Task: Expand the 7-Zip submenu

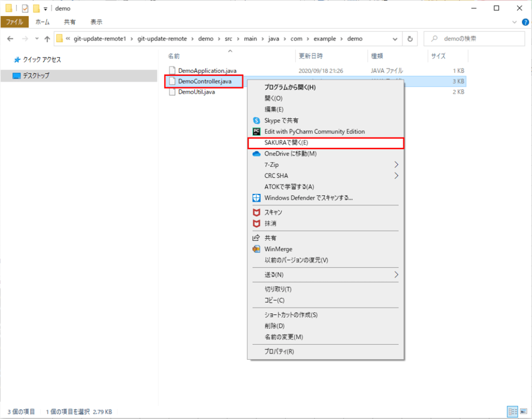Action: coord(396,165)
